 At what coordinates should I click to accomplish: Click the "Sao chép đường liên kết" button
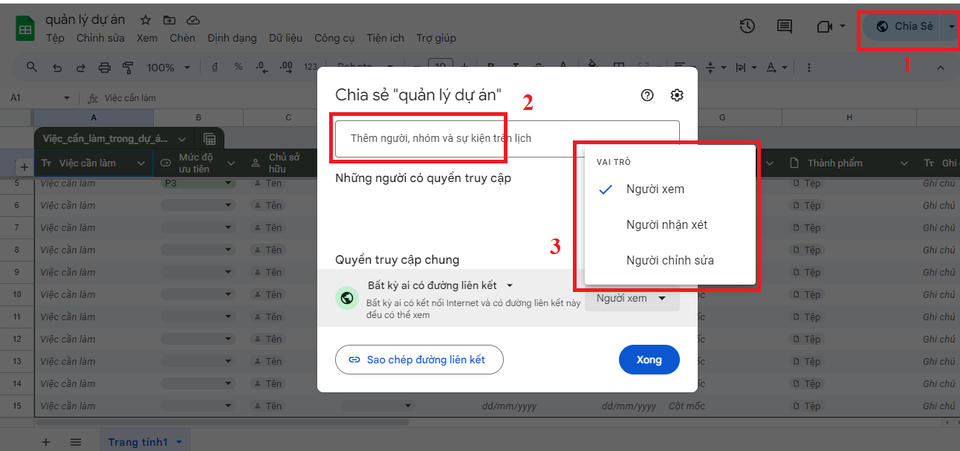click(419, 360)
